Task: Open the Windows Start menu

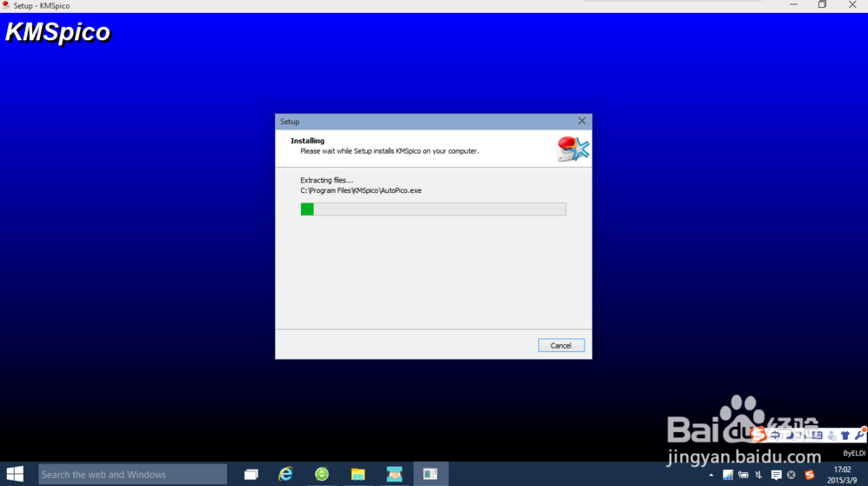Action: [x=15, y=475]
